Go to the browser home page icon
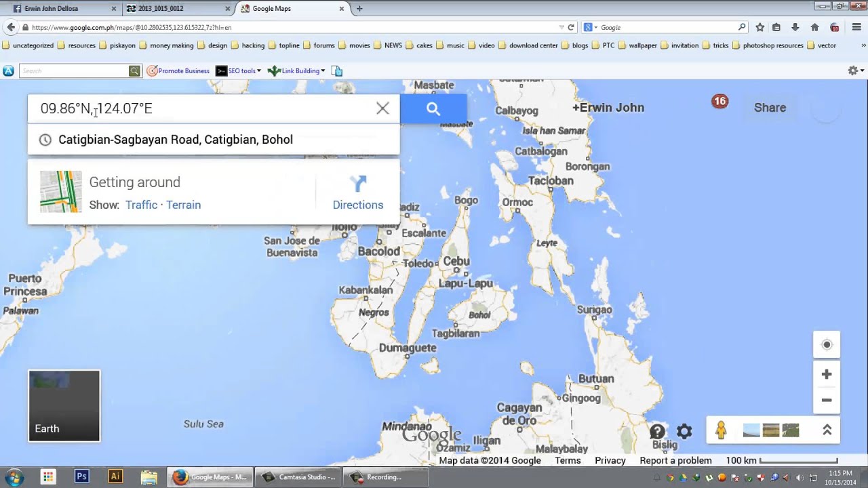Viewport: 868px width, 488px height. click(x=814, y=28)
